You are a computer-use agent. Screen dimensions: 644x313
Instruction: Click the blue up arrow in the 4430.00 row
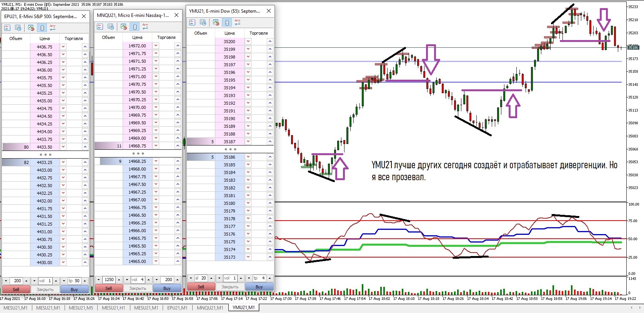click(x=85, y=262)
